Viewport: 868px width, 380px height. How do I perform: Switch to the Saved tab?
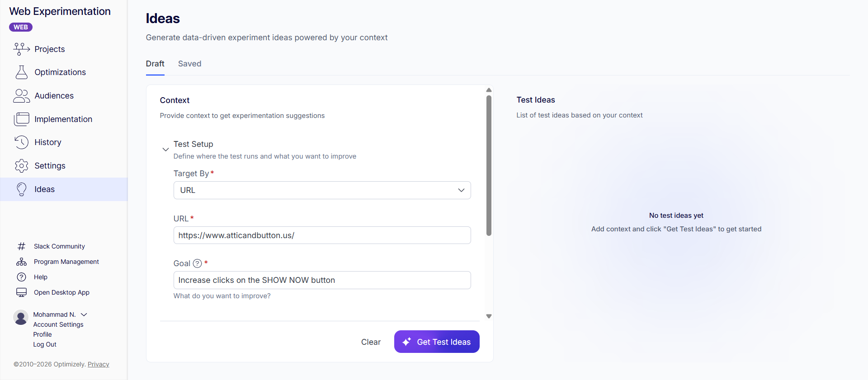189,64
